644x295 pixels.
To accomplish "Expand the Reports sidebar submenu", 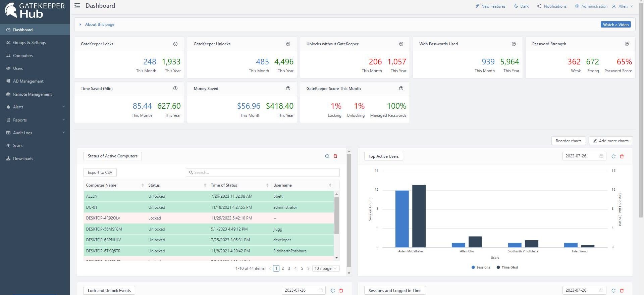I will pyautogui.click(x=35, y=120).
